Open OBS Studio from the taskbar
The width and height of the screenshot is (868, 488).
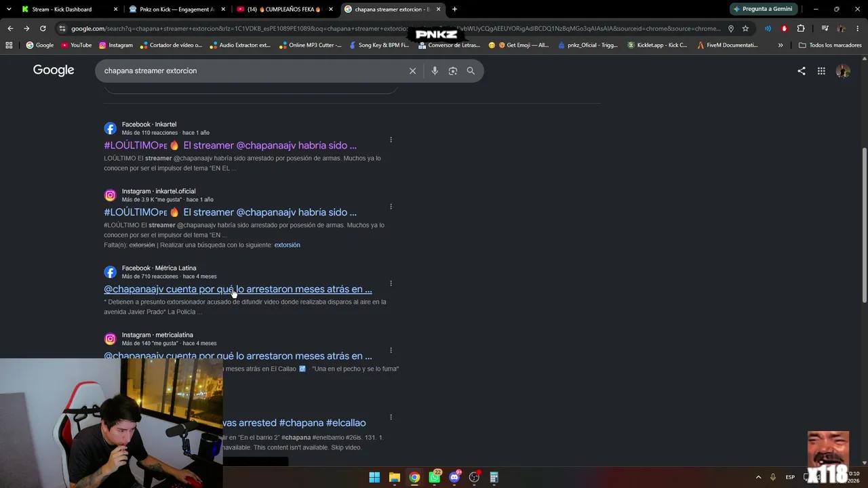point(475,477)
